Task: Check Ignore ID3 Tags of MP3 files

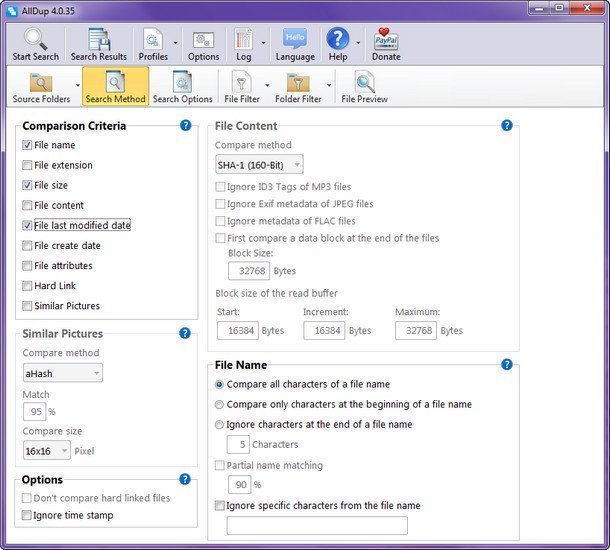Action: click(x=220, y=187)
